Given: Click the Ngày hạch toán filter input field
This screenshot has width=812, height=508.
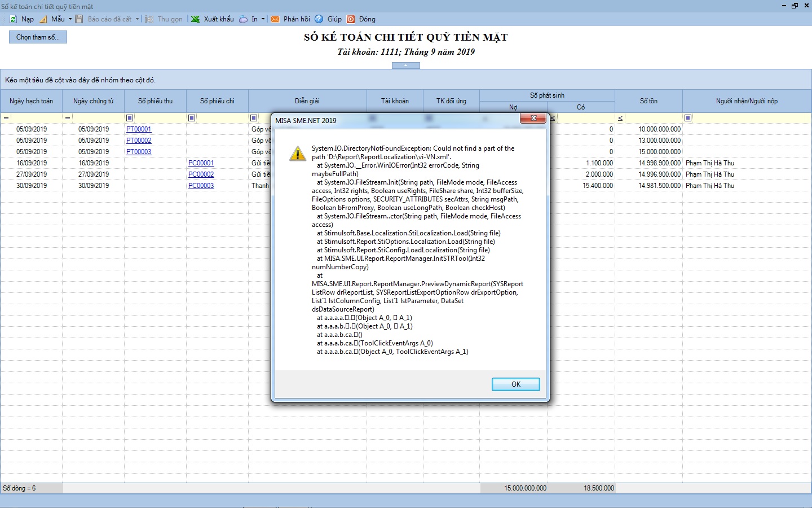Looking at the screenshot, I should (36, 118).
